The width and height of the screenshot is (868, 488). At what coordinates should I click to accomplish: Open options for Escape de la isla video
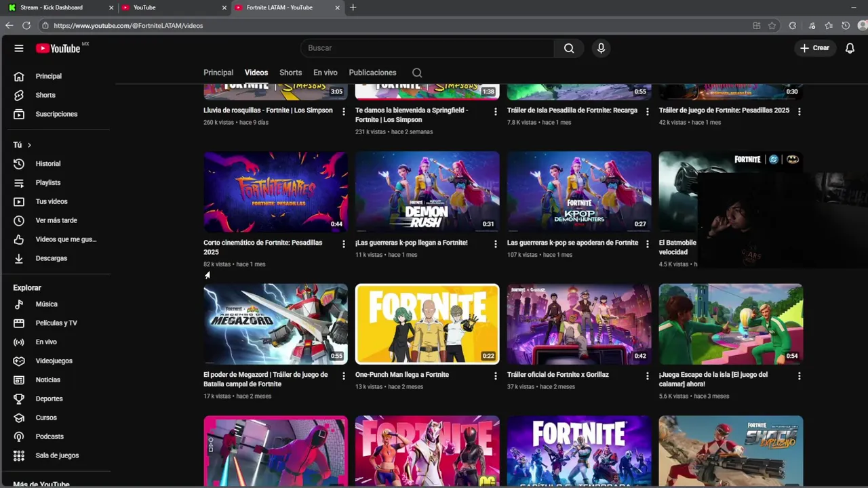click(800, 376)
